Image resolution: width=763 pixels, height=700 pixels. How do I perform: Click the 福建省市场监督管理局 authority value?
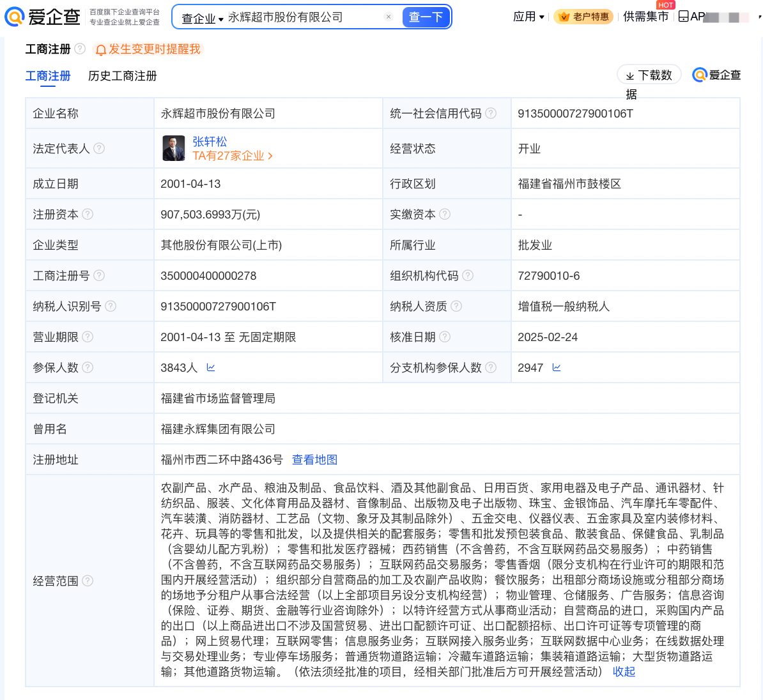point(218,399)
